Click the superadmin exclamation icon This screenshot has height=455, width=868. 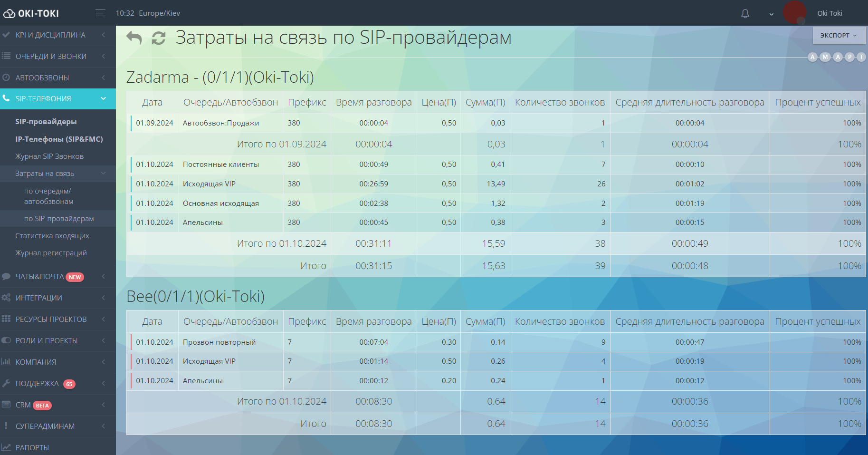tap(6, 426)
